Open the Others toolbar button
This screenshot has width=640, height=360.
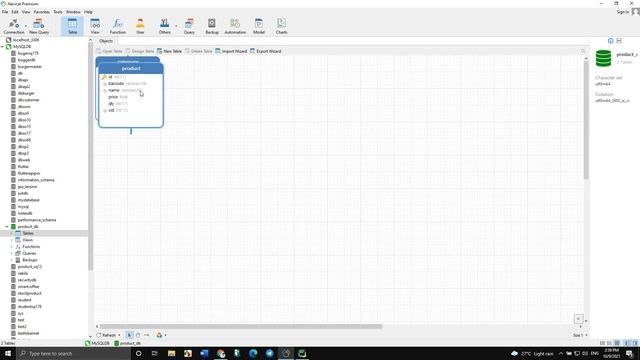tap(164, 26)
